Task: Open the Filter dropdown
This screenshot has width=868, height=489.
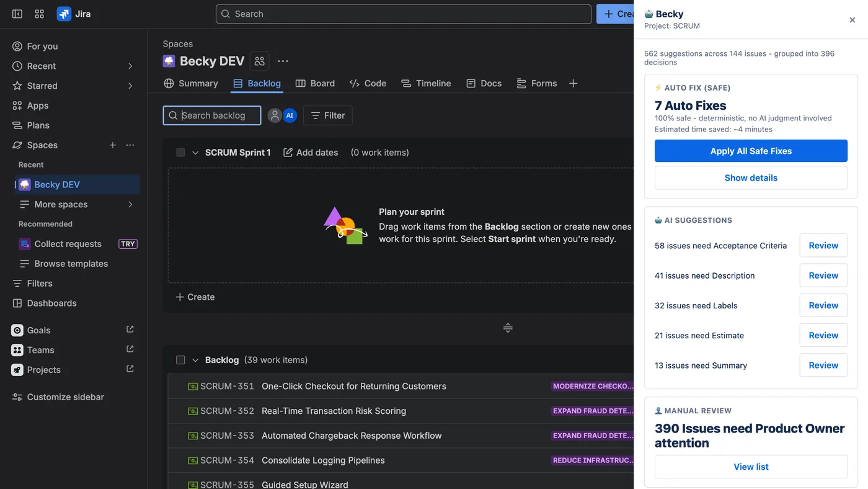Action: tap(328, 115)
